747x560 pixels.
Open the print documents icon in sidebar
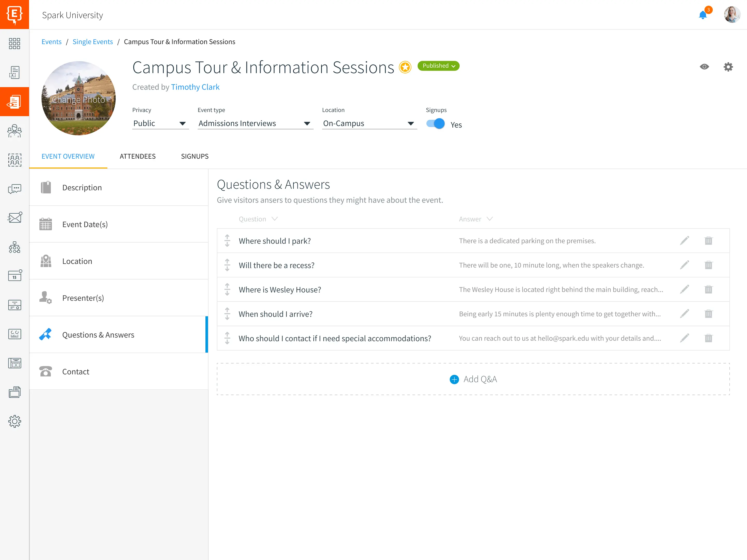pyautogui.click(x=15, y=392)
